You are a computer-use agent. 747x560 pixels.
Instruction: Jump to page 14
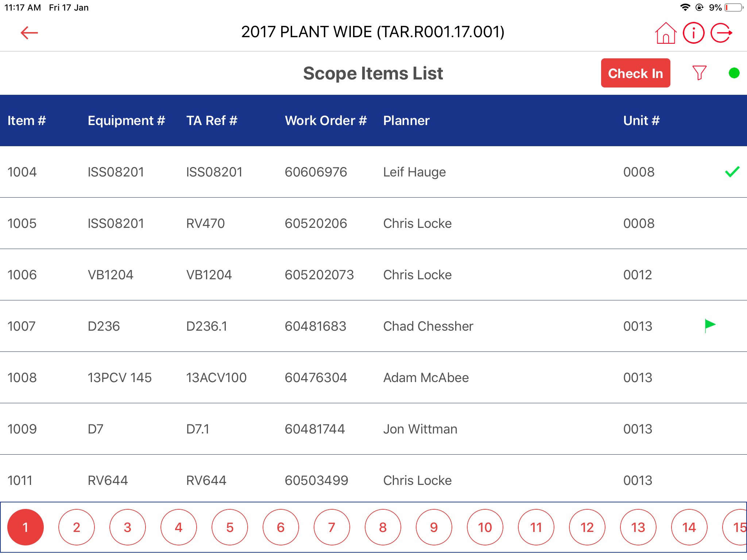(689, 527)
